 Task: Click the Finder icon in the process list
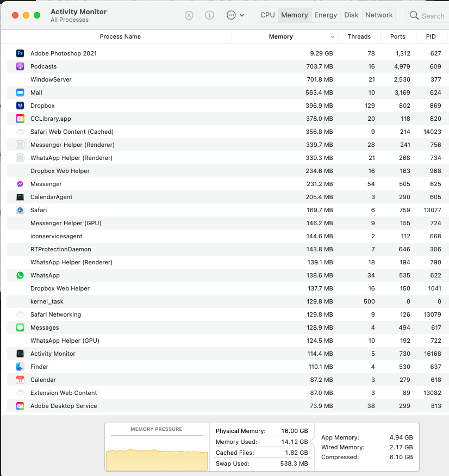[20, 367]
